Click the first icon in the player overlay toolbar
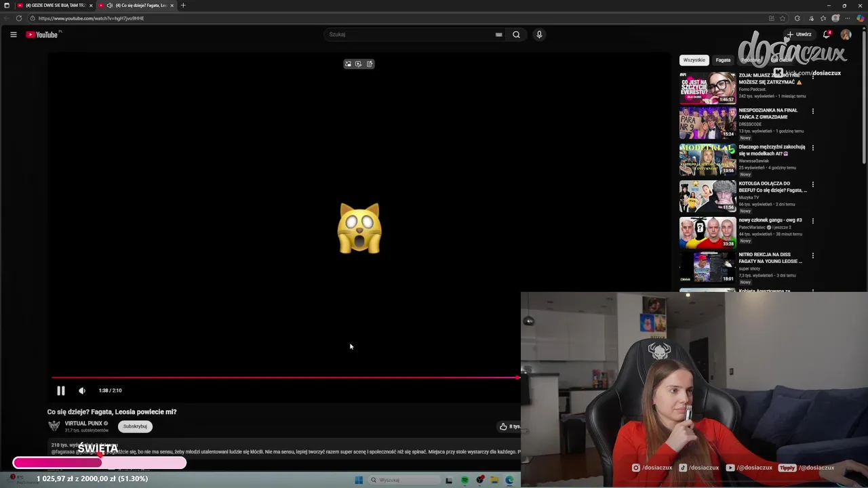Image resolution: width=868 pixels, height=488 pixels. pos(349,64)
